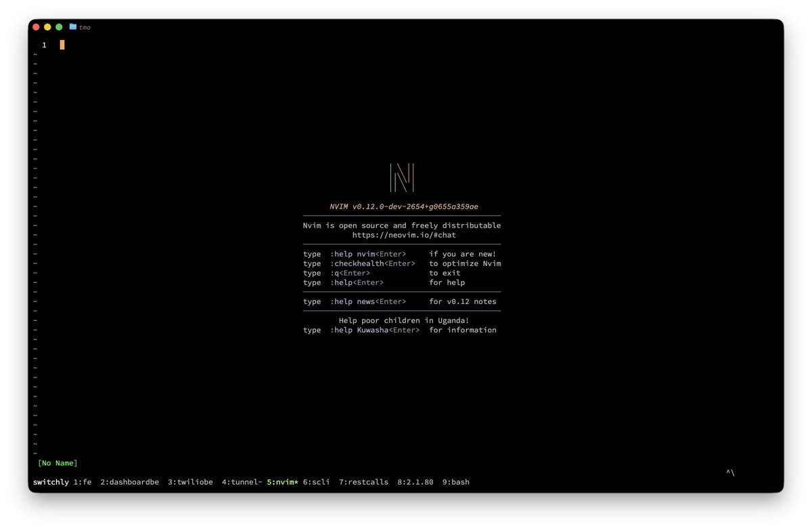Click the 'tma' window title text
The image size is (812, 530).
coord(85,27)
